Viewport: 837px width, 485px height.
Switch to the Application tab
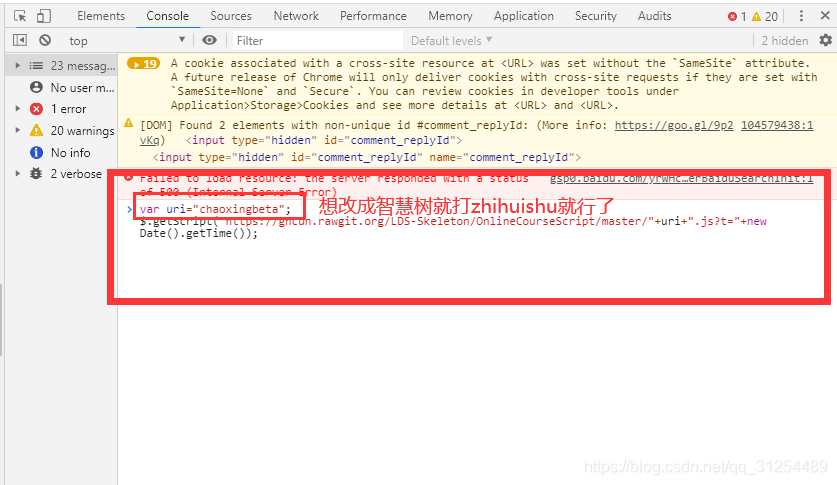tap(524, 16)
